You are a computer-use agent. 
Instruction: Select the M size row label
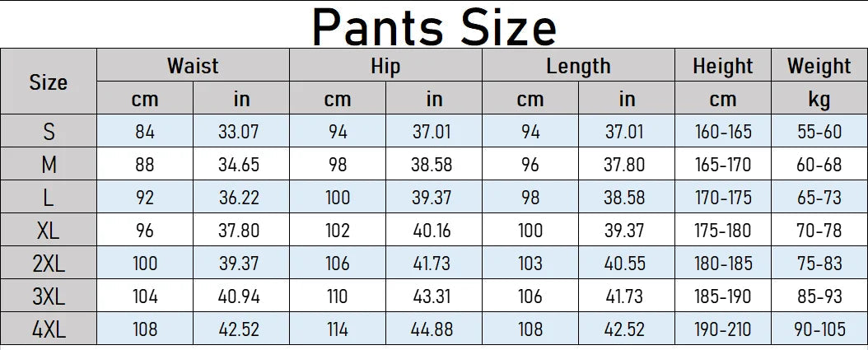click(x=49, y=165)
